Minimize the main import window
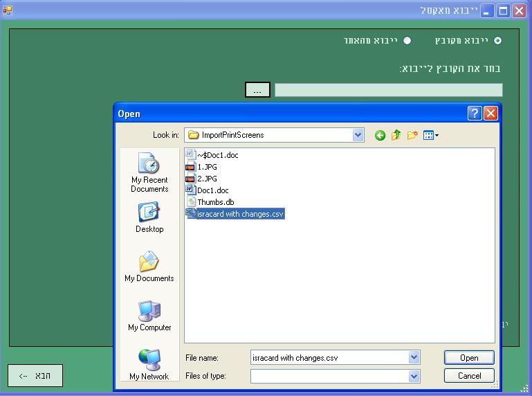This screenshot has width=532, height=396. [x=487, y=10]
